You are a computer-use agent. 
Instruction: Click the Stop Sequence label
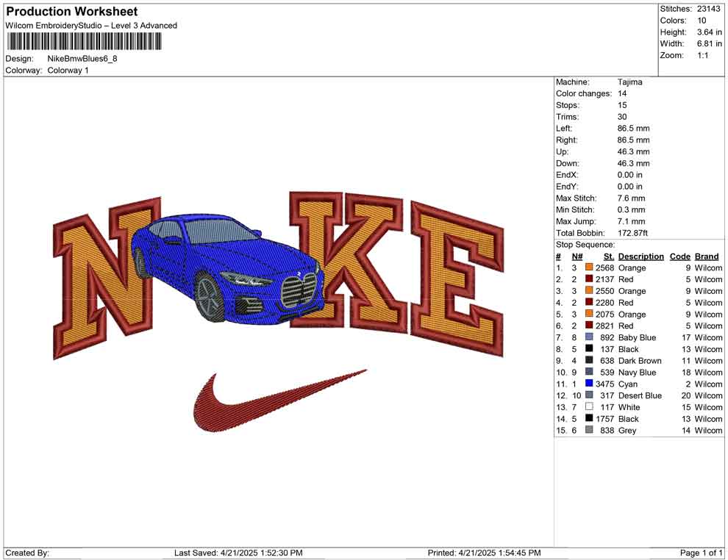click(585, 245)
